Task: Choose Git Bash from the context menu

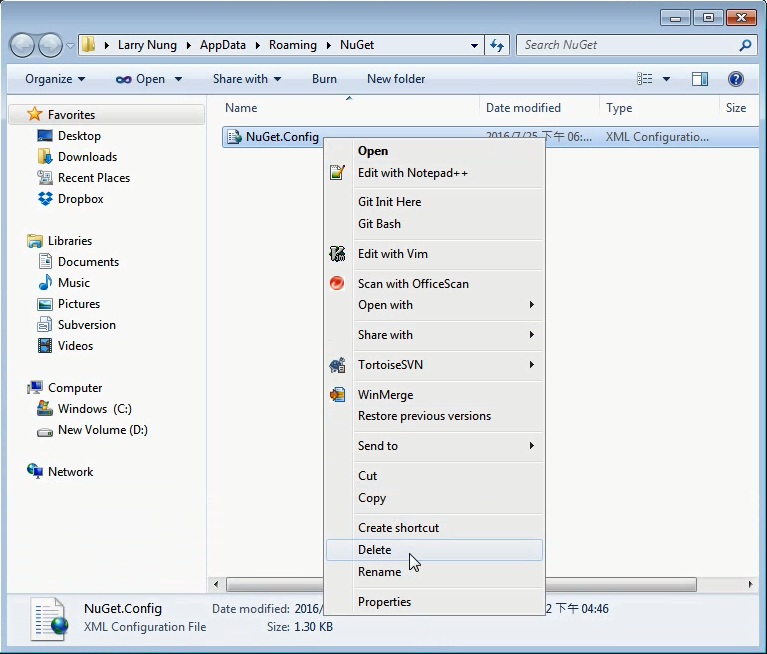Action: coord(434,224)
